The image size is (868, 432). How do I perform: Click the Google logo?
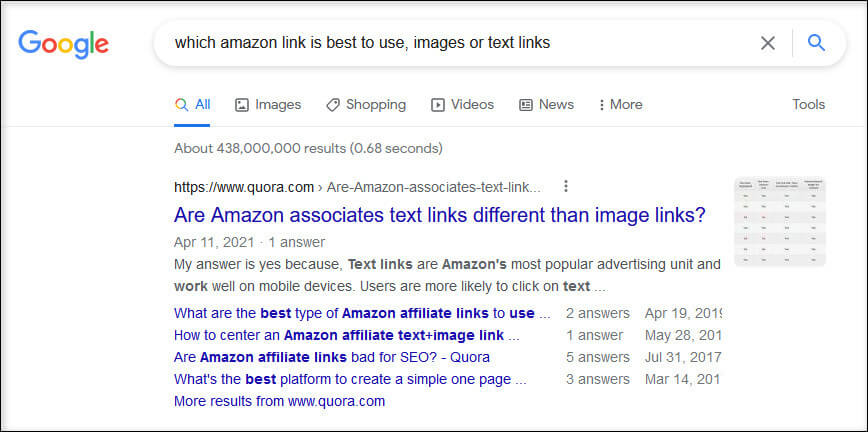[x=63, y=45]
